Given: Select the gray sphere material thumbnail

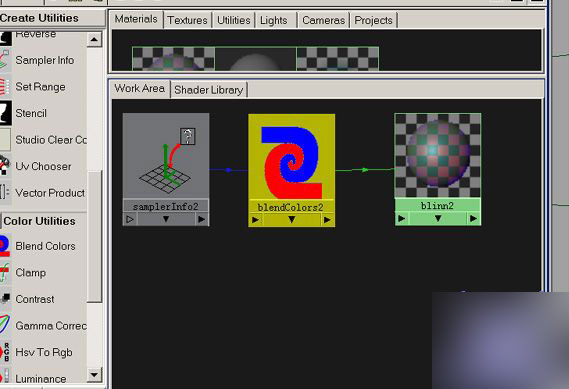Looking at the screenshot, I should 256,58.
